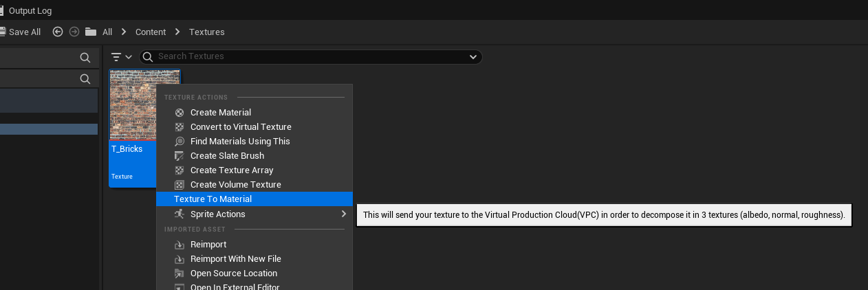Open the Output Log tab
The height and width of the screenshot is (290, 868).
[x=30, y=11]
